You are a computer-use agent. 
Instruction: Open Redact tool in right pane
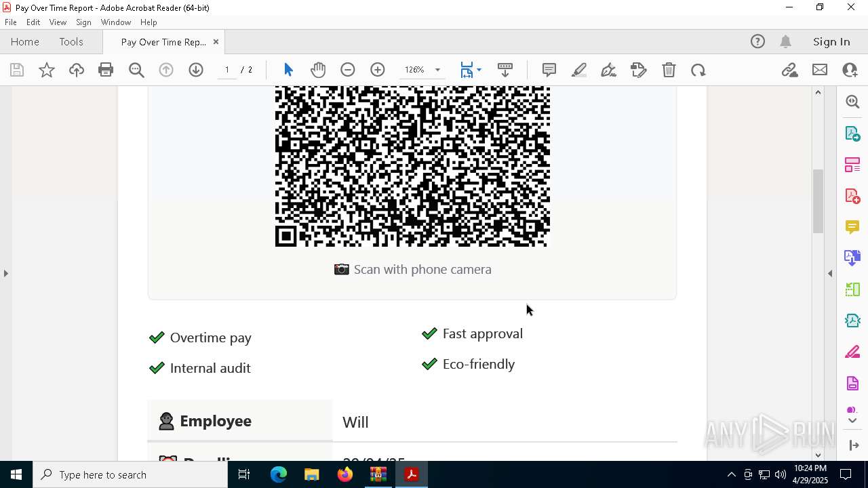pos(852,352)
